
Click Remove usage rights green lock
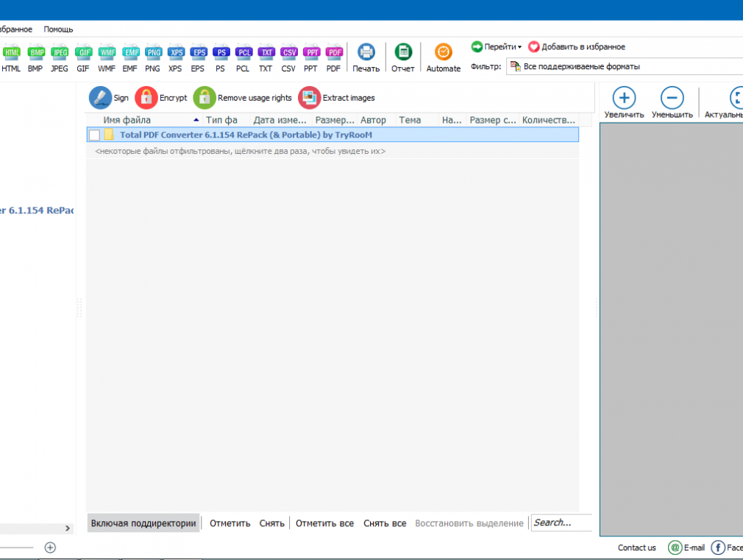click(205, 98)
